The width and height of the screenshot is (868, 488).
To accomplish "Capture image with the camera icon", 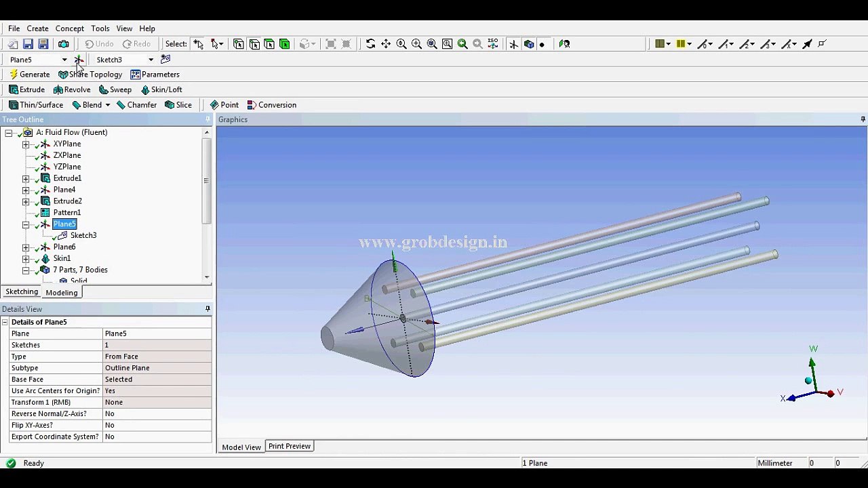I will [64, 44].
